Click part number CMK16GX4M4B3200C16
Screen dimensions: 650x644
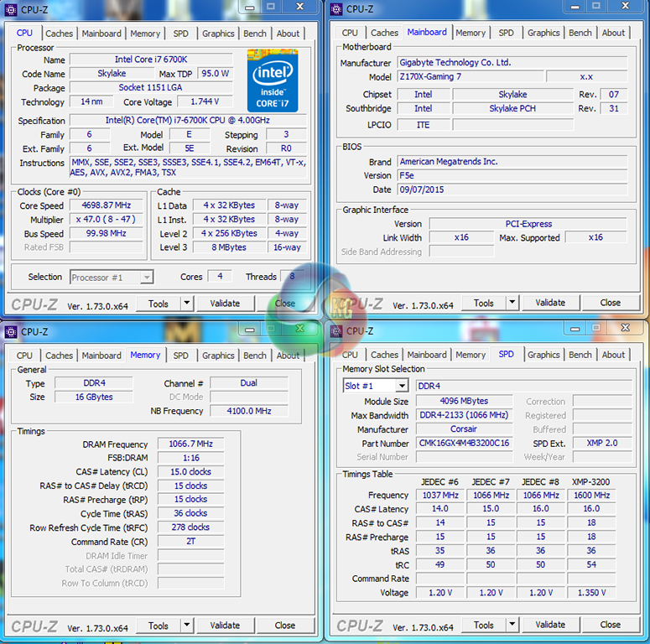coord(464,443)
